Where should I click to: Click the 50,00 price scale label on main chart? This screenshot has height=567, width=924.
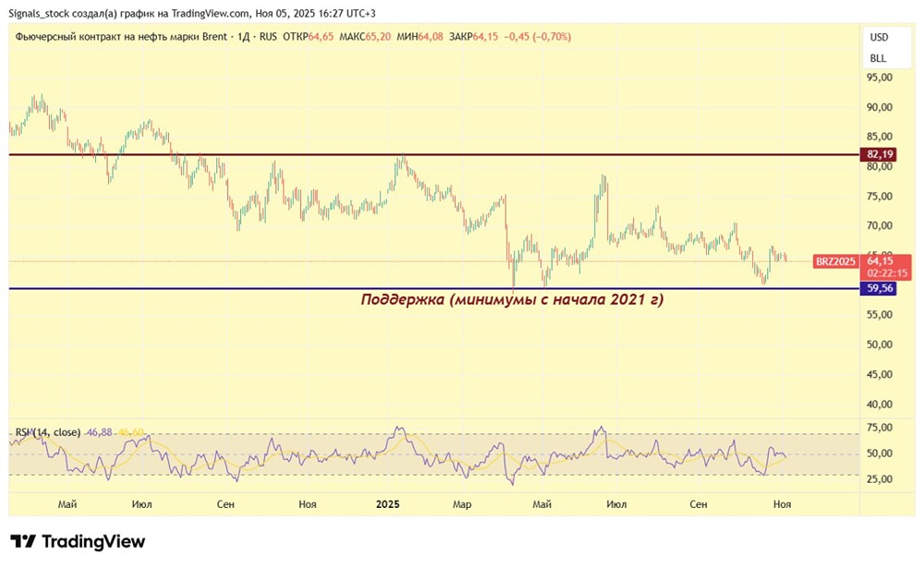(880, 344)
